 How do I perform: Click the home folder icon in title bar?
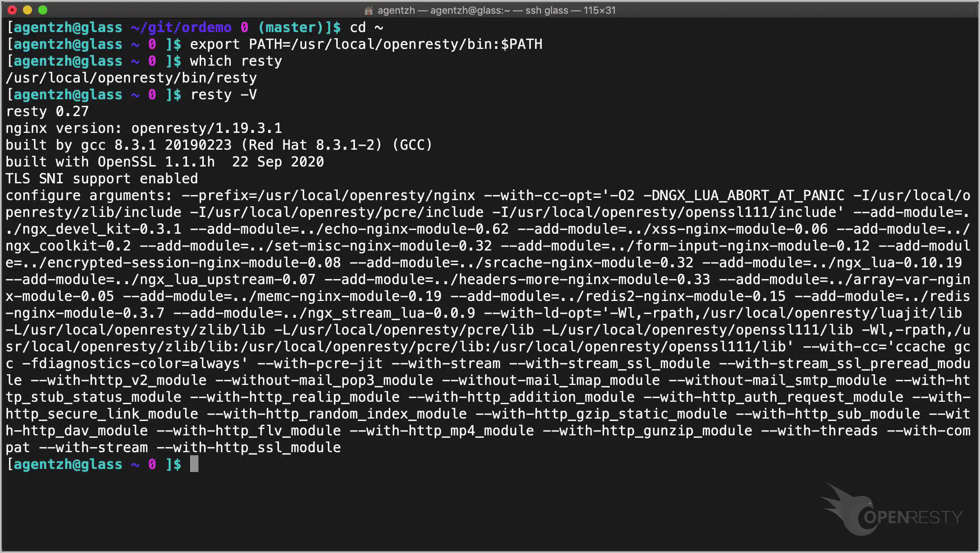click(368, 10)
